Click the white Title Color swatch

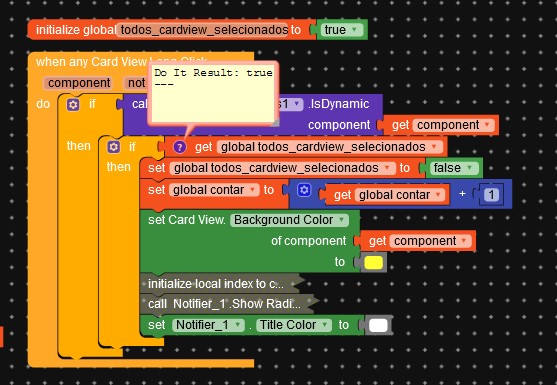click(378, 325)
